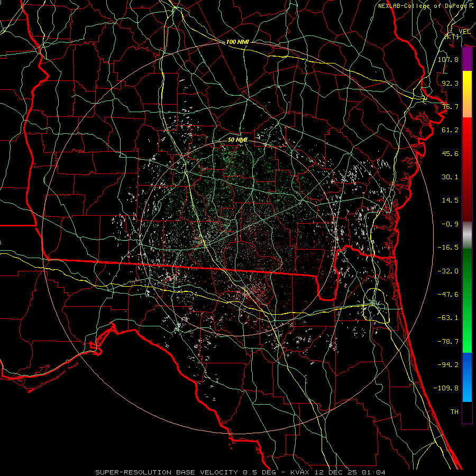The width and height of the screenshot is (476, 476).
Task: Click the 45.6 legend value
Action: [450, 153]
